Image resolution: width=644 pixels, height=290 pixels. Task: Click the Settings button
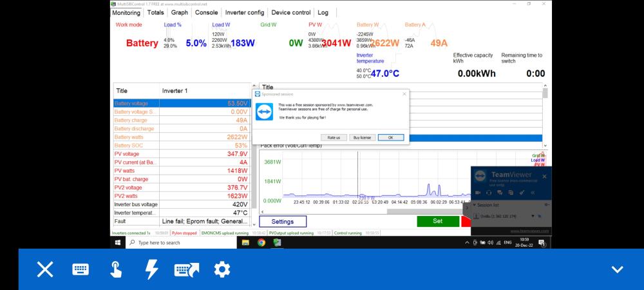(x=283, y=222)
